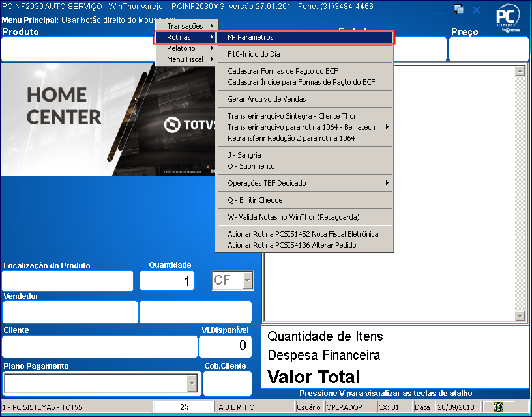The image size is (532, 417).
Task: Click Cadastrar Índice para Formas de Pagto
Action: [304, 82]
